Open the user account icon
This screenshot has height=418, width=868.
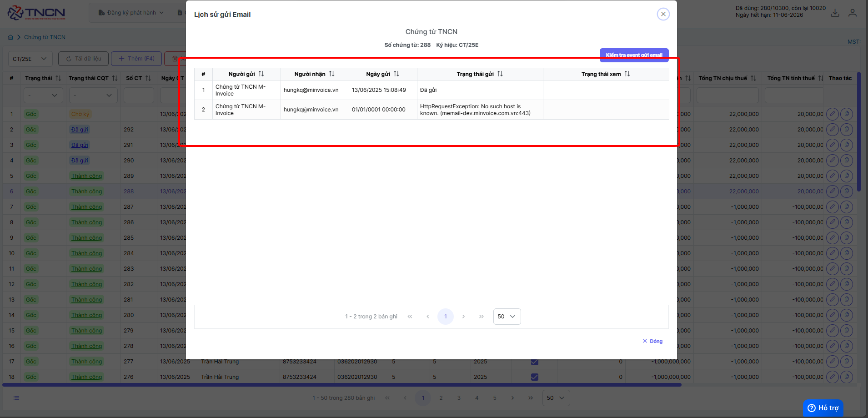pos(853,13)
